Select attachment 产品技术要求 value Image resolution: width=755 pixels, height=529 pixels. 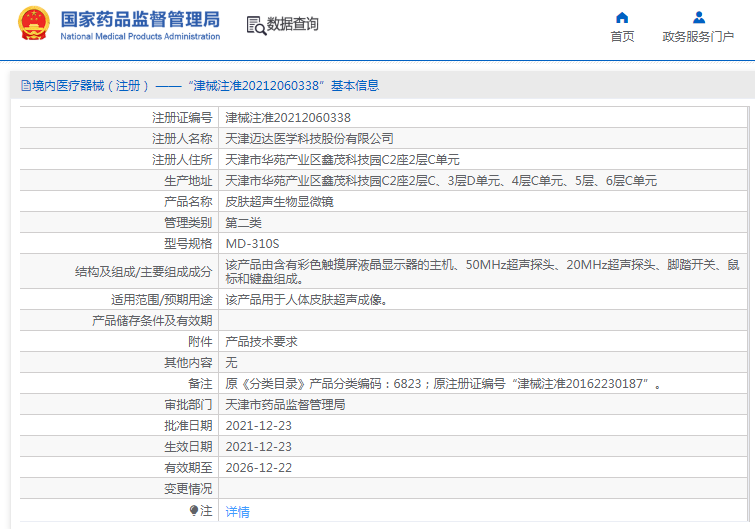[x=261, y=342]
